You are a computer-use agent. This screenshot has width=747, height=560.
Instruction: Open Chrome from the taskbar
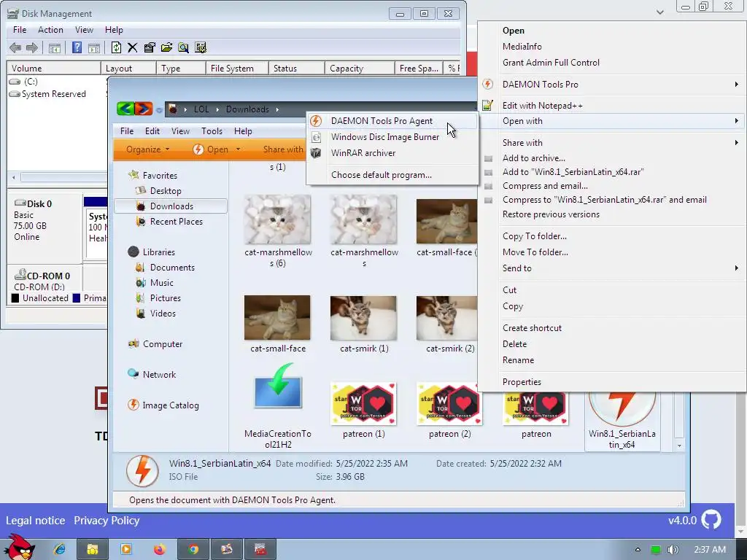click(193, 550)
